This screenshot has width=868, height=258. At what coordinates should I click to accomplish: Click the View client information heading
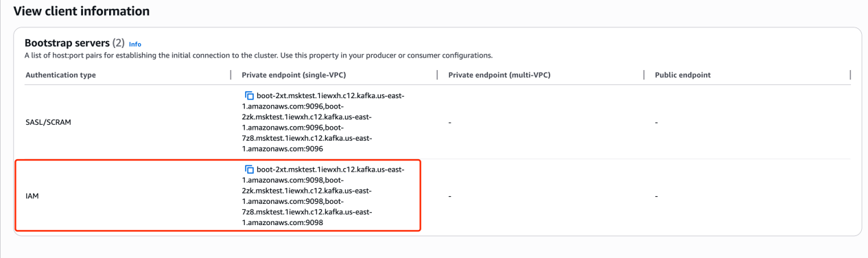(x=82, y=11)
